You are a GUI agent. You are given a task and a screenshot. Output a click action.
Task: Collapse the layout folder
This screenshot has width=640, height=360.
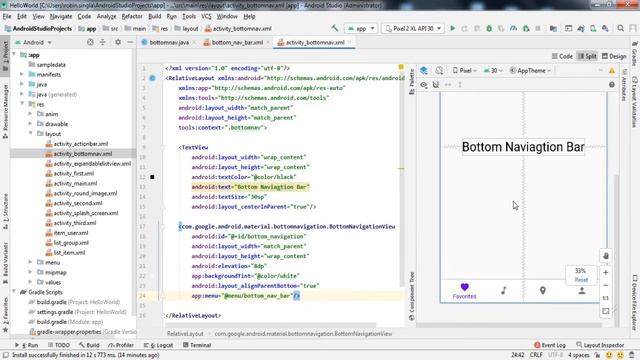pos(30,133)
